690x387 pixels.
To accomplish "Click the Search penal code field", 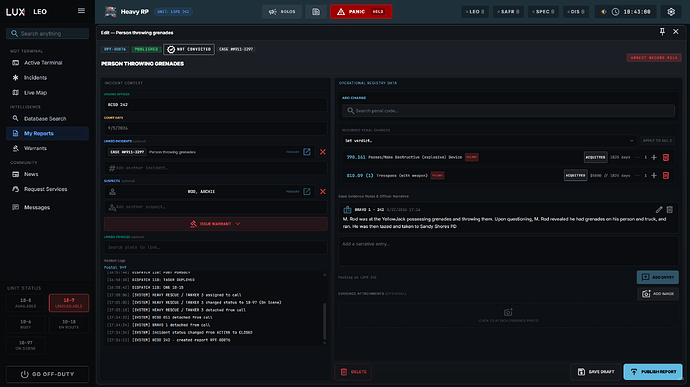I will click(508, 111).
